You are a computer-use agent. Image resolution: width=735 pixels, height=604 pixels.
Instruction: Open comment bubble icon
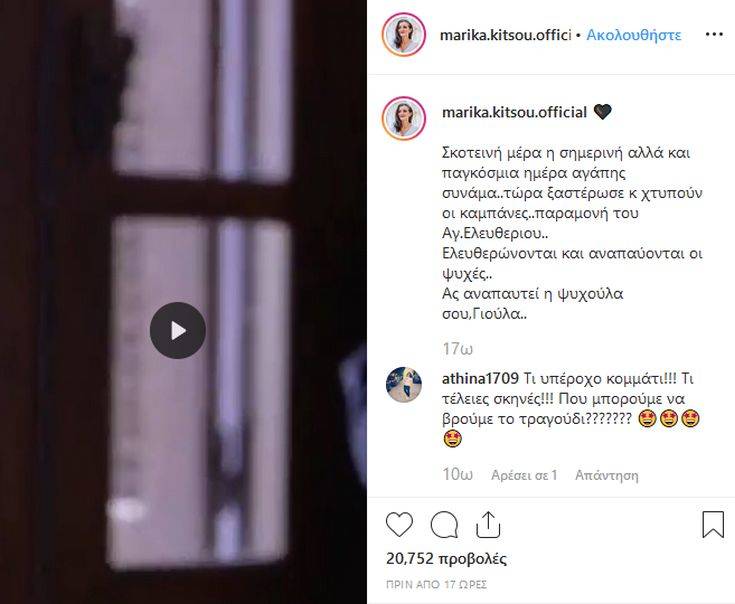tap(444, 524)
